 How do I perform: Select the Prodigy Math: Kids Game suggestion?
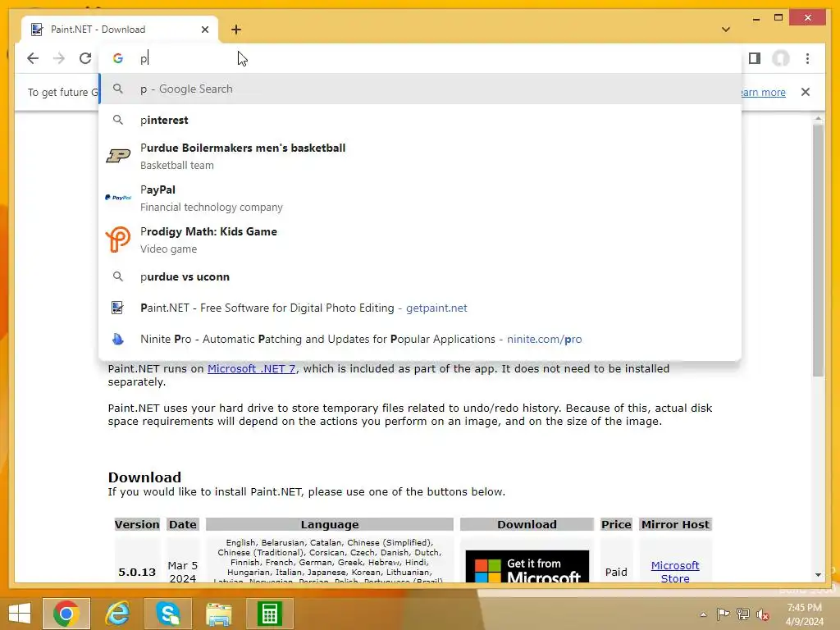pos(420,240)
